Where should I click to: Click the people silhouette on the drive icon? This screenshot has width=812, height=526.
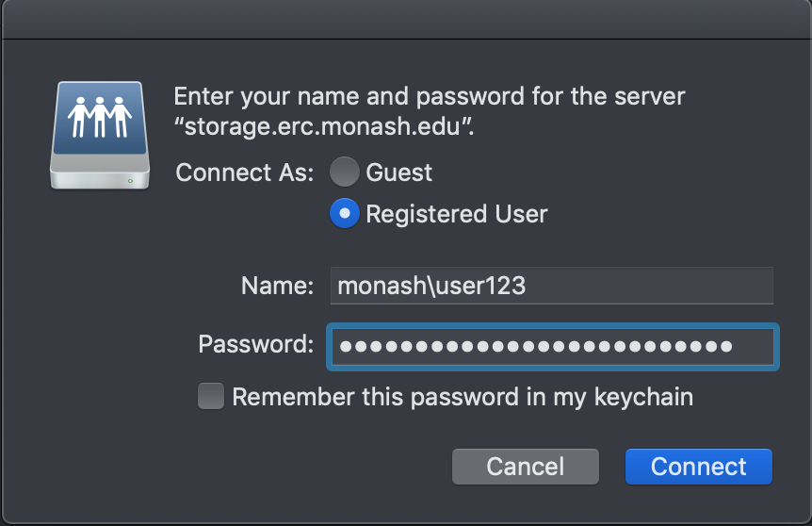[x=100, y=116]
